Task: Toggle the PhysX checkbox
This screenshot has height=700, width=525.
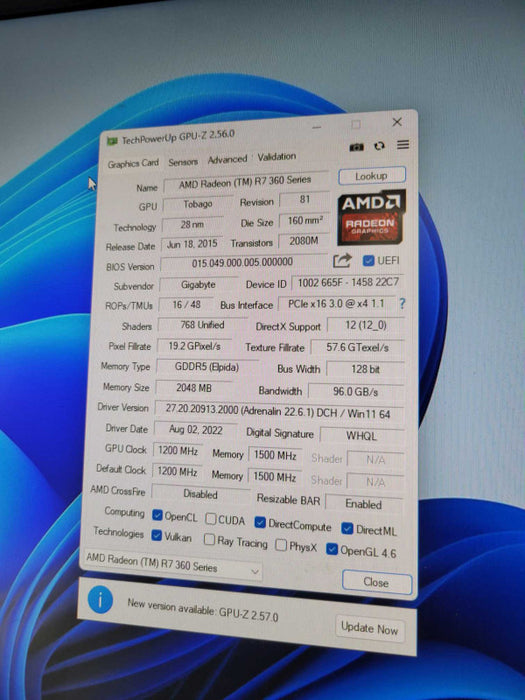Action: tap(281, 545)
